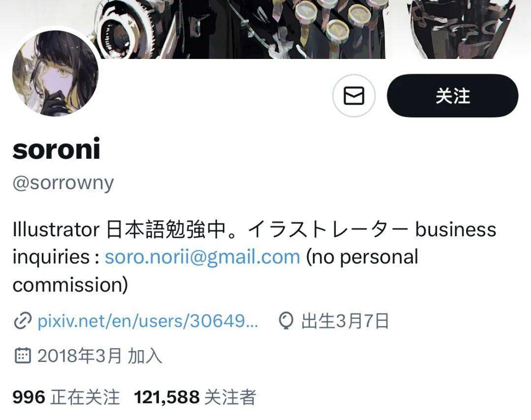Open the 121,588 关注者 followers list
The height and width of the screenshot is (420, 531).
pyautogui.click(x=195, y=397)
